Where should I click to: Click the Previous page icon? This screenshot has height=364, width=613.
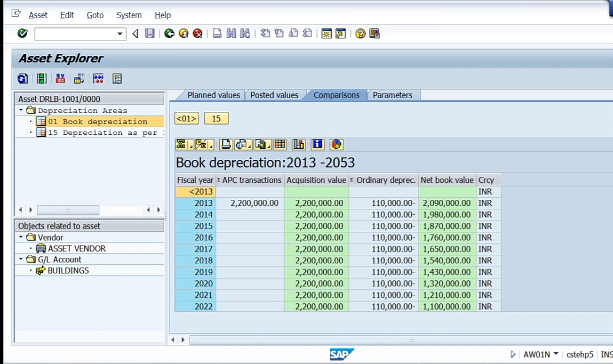pos(279,34)
